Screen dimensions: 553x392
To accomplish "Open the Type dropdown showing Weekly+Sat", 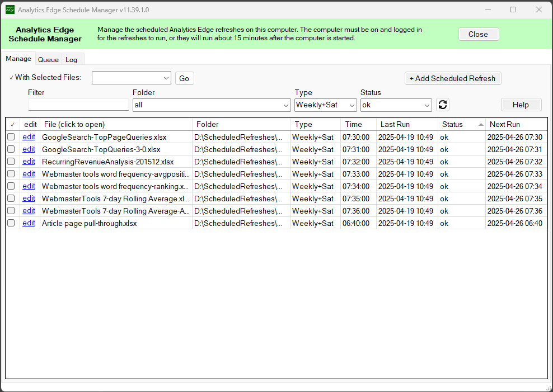I will (x=326, y=105).
